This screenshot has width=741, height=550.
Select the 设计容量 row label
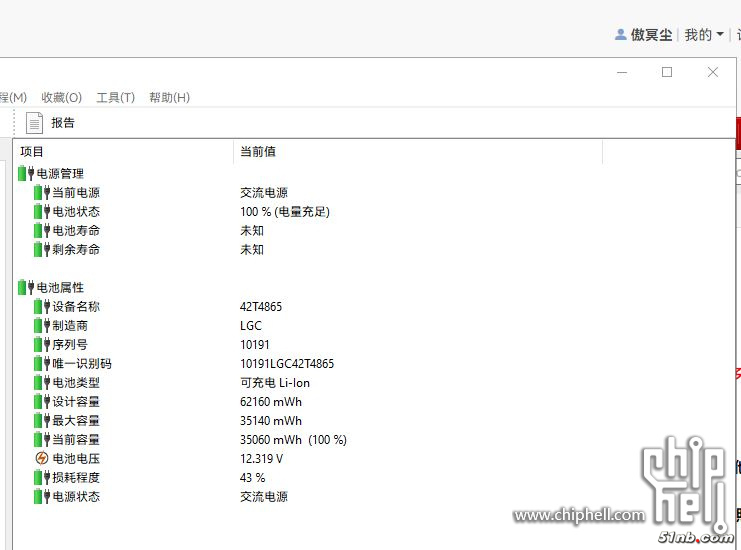(76, 402)
